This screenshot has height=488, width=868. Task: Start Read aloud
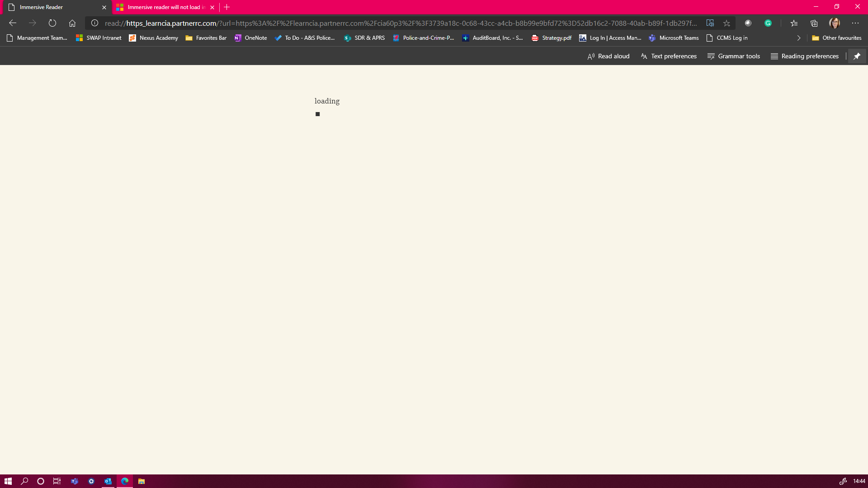pyautogui.click(x=609, y=56)
